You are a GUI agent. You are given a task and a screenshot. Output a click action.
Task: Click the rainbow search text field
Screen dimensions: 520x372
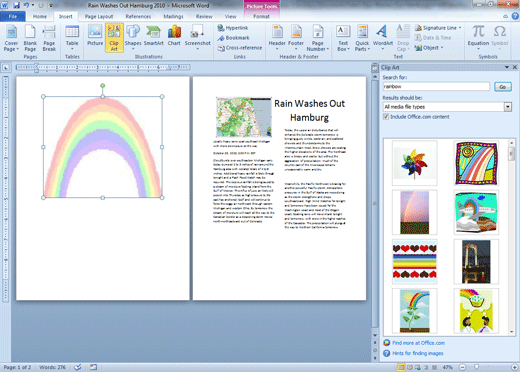tap(436, 87)
